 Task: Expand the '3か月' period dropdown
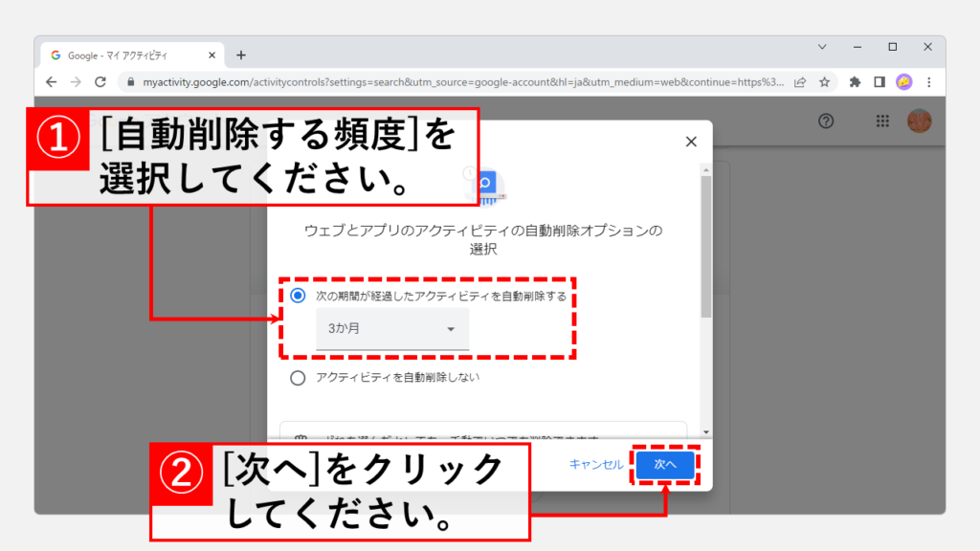392,329
